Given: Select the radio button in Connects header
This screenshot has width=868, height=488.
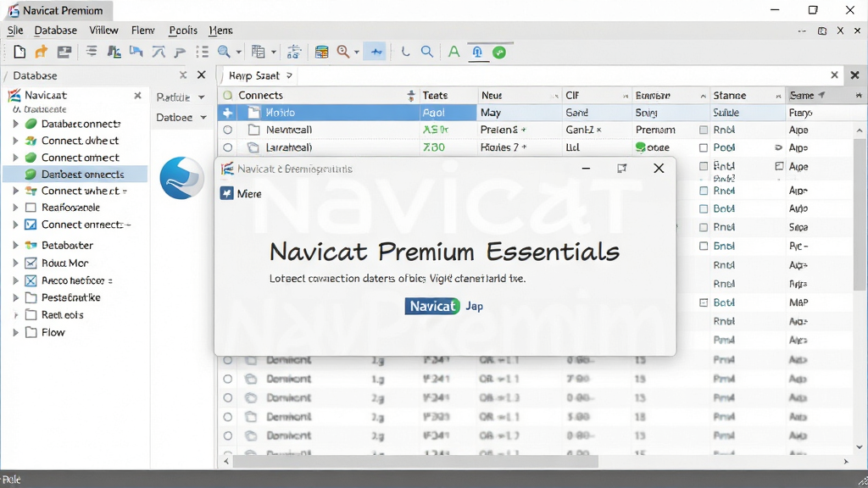Looking at the screenshot, I should (227, 95).
